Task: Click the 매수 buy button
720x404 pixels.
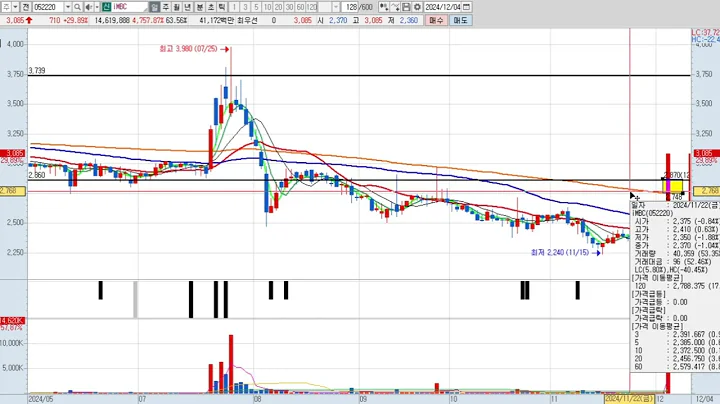Action: click(x=436, y=20)
